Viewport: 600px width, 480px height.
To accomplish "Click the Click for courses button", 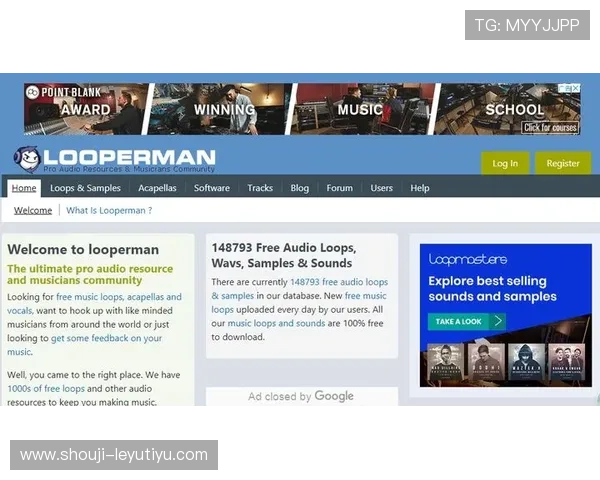I will tap(550, 127).
